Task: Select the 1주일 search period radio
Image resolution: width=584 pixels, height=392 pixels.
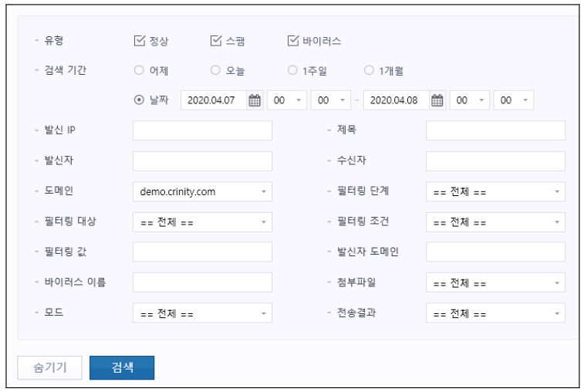Action: click(x=292, y=70)
